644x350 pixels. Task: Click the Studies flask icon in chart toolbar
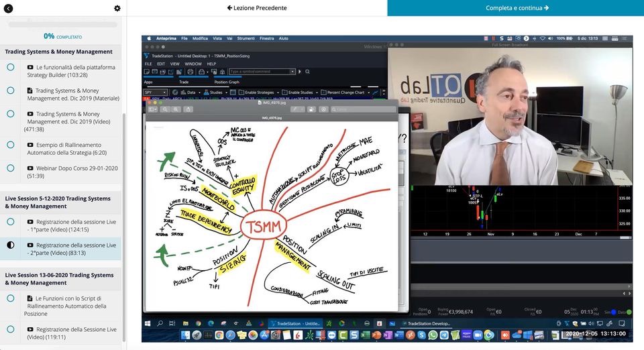(206, 93)
